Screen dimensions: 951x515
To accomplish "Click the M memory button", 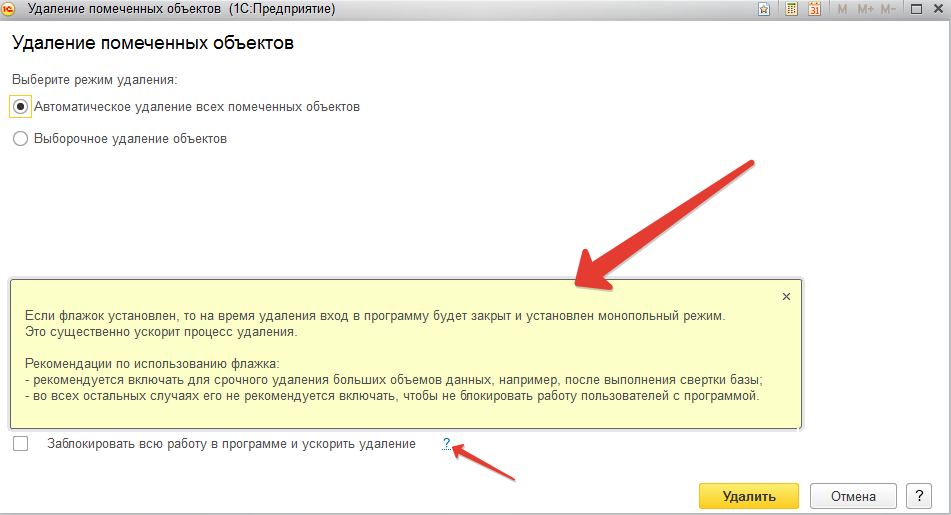I will [842, 9].
